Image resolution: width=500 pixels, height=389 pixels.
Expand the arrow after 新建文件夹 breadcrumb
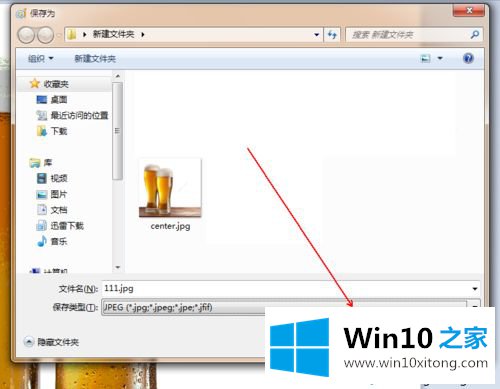coord(143,34)
